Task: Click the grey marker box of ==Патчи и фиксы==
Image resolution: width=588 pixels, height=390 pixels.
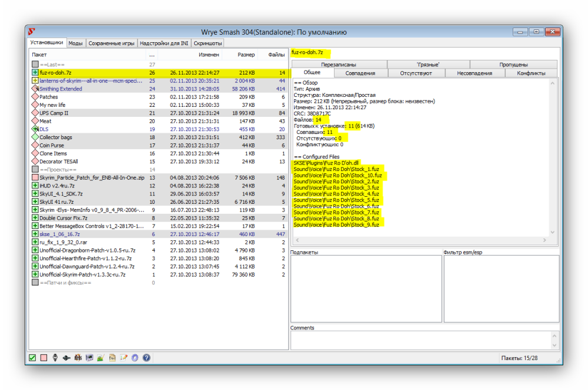Action: 35,283
